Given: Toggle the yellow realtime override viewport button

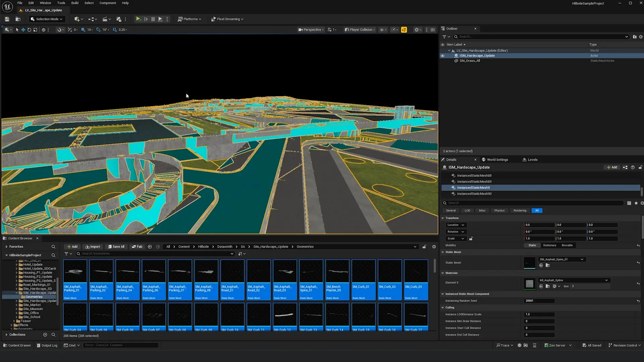Looking at the screenshot, I should click(404, 30).
